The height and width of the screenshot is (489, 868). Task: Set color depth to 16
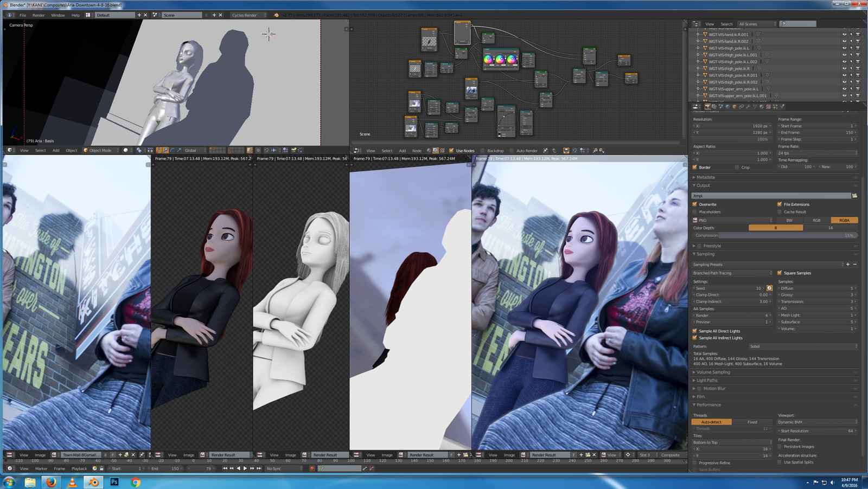pyautogui.click(x=830, y=228)
